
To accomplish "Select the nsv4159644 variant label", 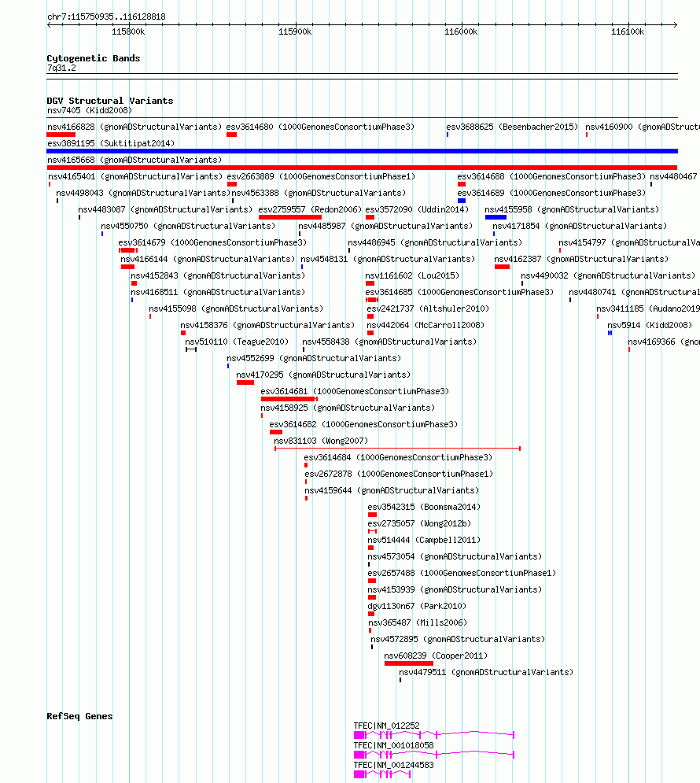I will (x=392, y=490).
